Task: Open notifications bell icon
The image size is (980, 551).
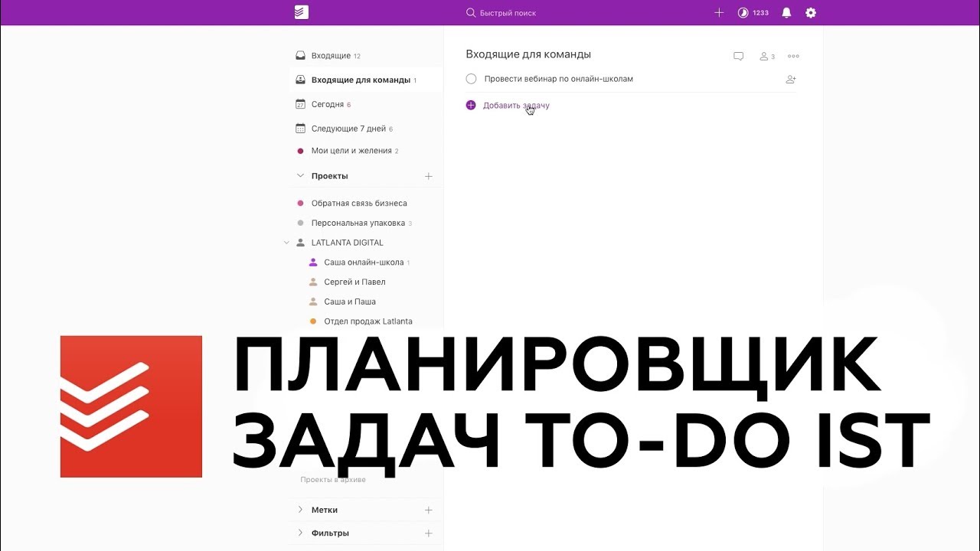Action: coord(786,13)
